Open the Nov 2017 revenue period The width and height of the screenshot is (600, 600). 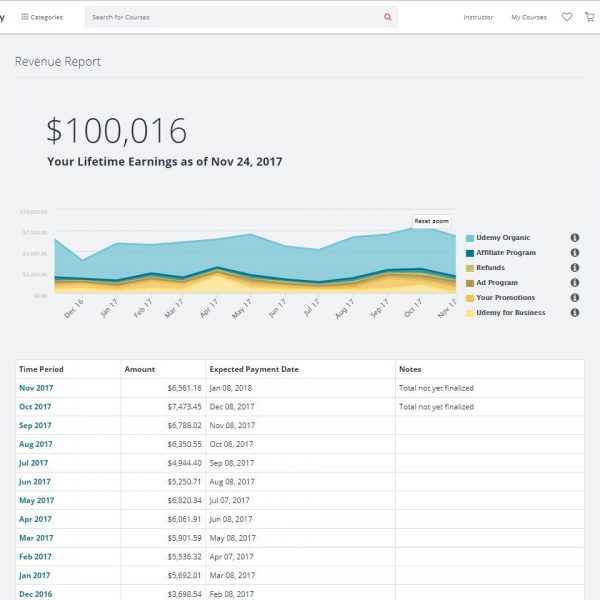(x=36, y=388)
